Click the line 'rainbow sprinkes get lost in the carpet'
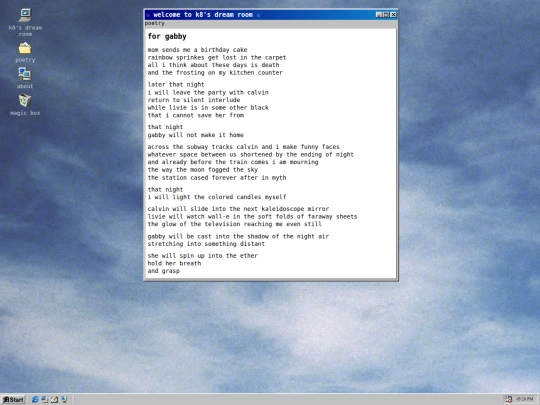 (217, 58)
